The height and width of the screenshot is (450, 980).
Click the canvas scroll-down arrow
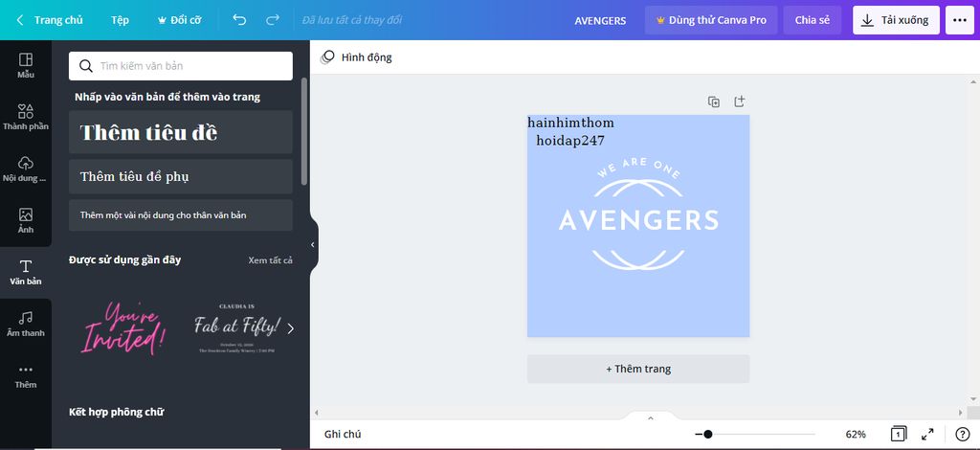tap(973, 398)
